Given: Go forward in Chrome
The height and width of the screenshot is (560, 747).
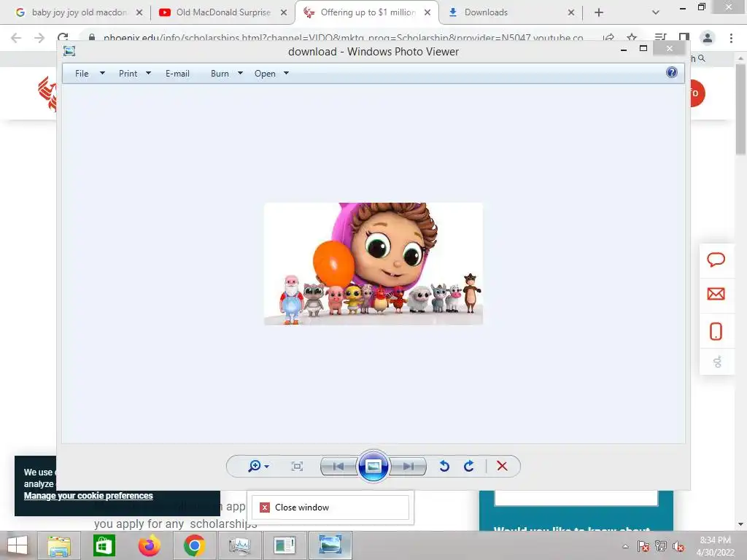Looking at the screenshot, I should coord(39,38).
